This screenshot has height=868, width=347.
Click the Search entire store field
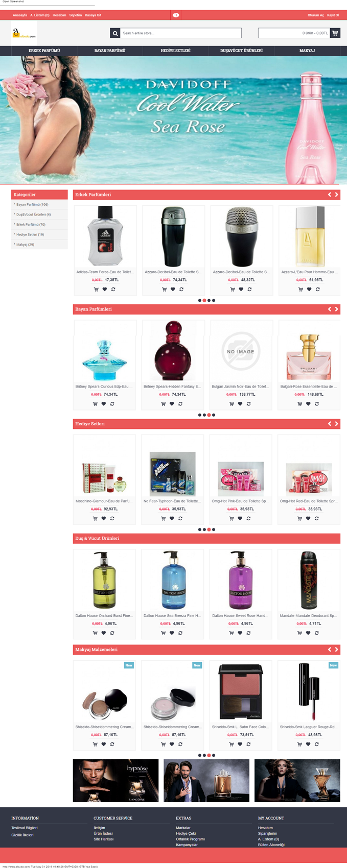click(x=181, y=33)
